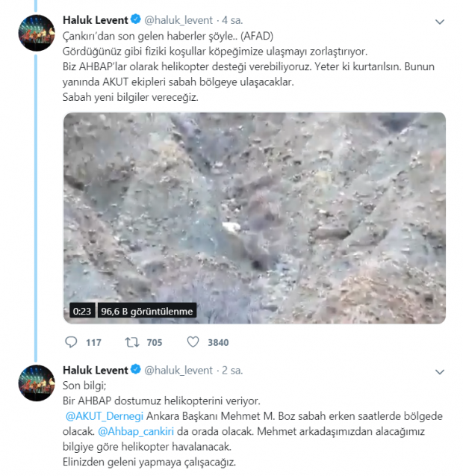Click the 705 retweet count

click(x=155, y=343)
